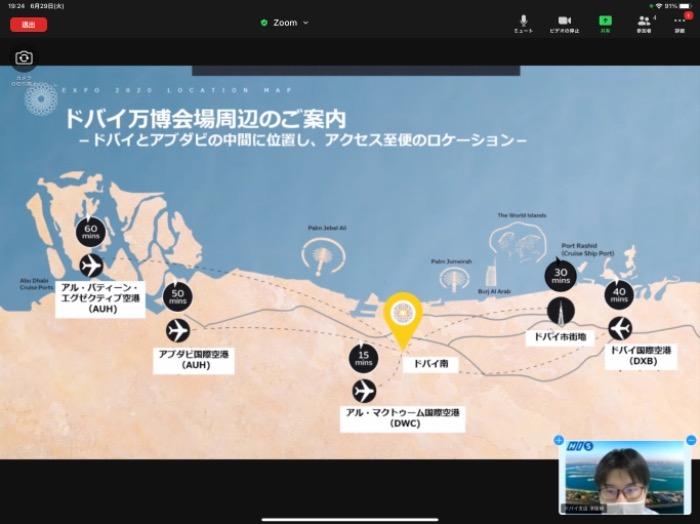Image resolution: width=700 pixels, height=524 pixels.
Task: Tap airplane icon above アブダビ国際空港 label
Action: click(178, 329)
